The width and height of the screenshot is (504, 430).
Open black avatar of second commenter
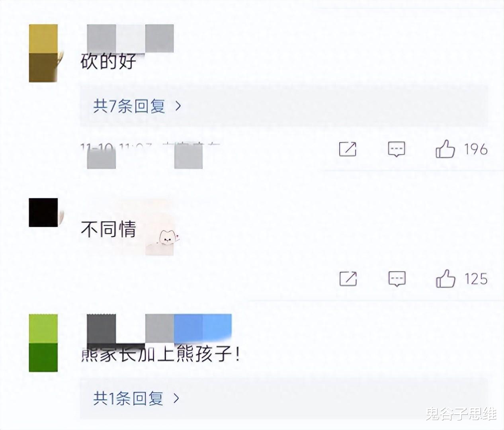43,213
